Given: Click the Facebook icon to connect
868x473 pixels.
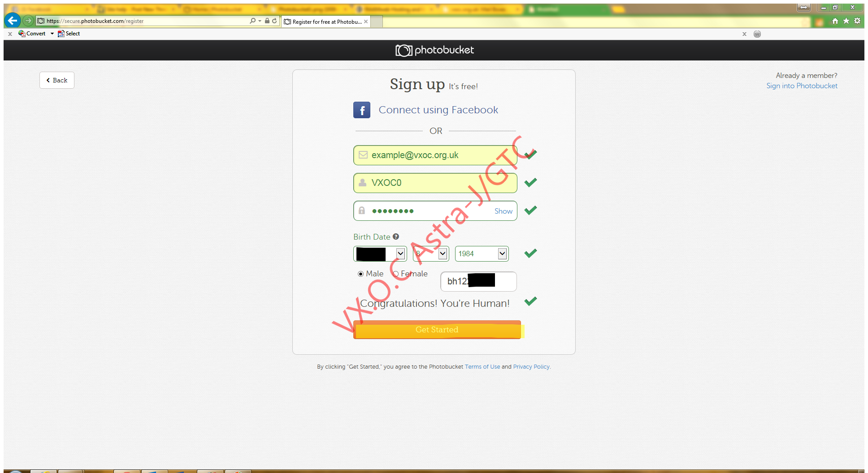Looking at the screenshot, I should pos(362,110).
